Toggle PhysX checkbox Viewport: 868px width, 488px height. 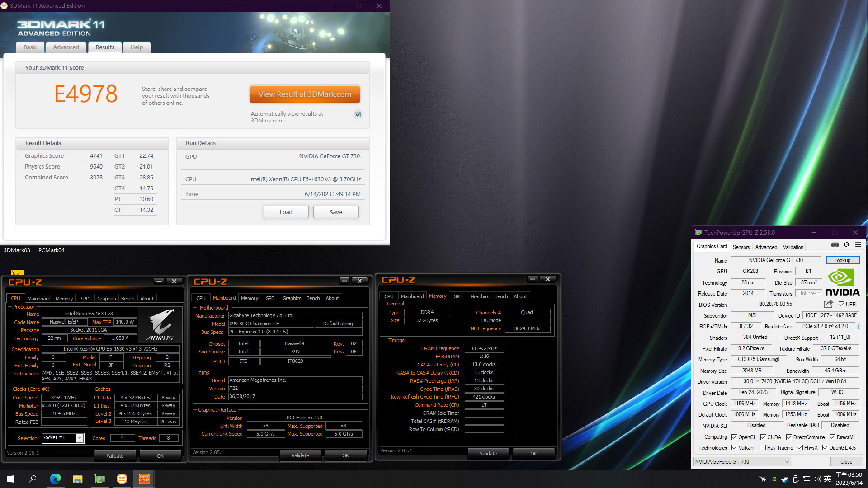point(800,448)
